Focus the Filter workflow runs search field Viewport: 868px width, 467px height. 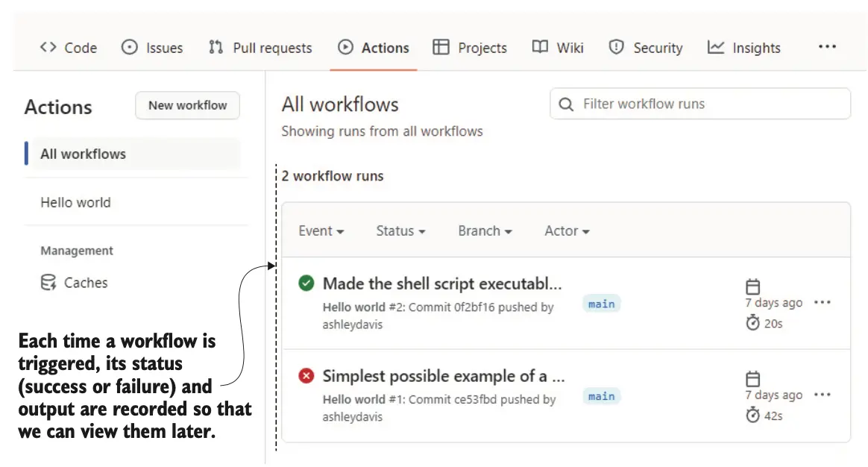[708, 104]
